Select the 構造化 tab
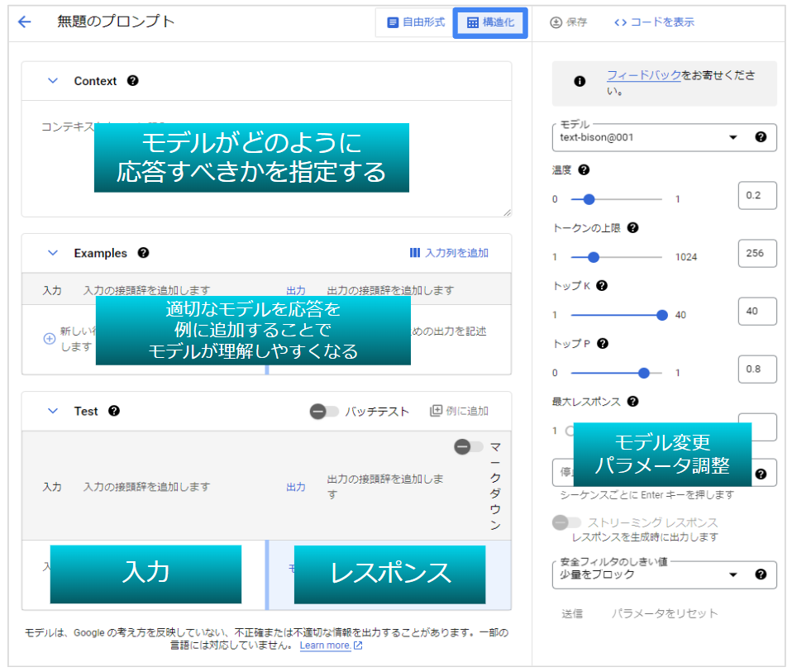 (489, 22)
